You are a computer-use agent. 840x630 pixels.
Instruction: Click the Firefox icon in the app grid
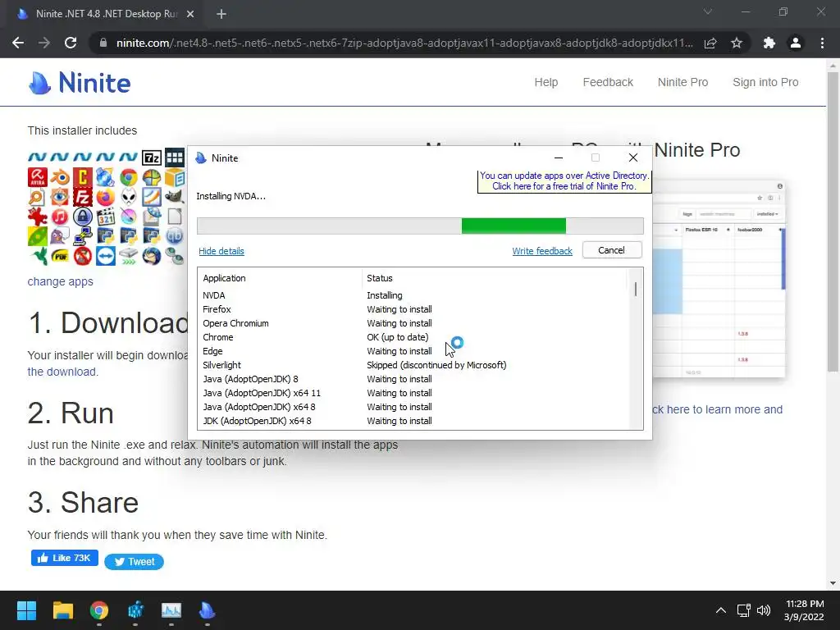pos(106,197)
